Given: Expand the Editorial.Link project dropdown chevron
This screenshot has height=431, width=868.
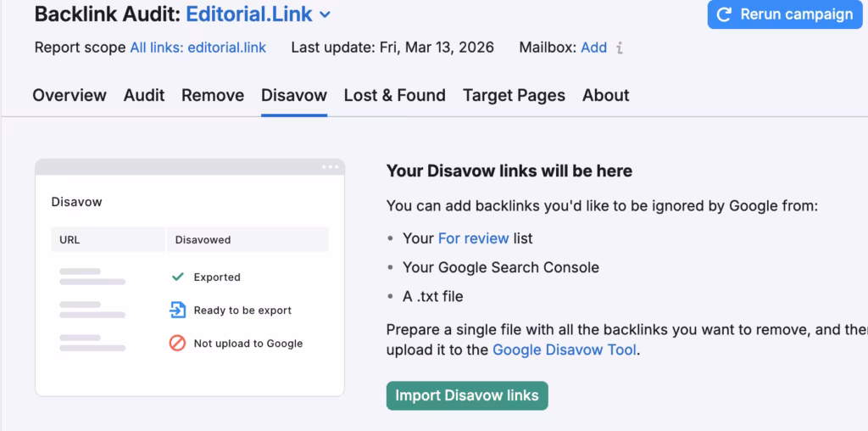Looking at the screenshot, I should click(x=325, y=15).
